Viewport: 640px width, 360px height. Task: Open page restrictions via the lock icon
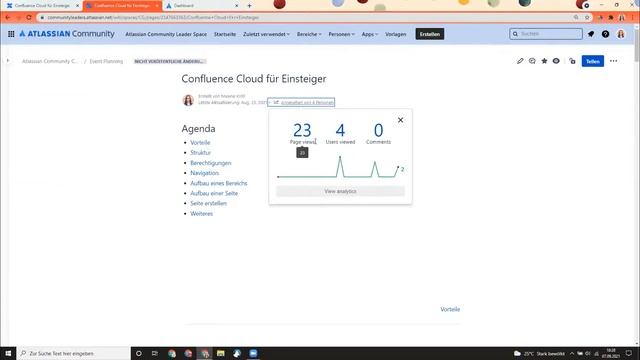click(x=572, y=61)
